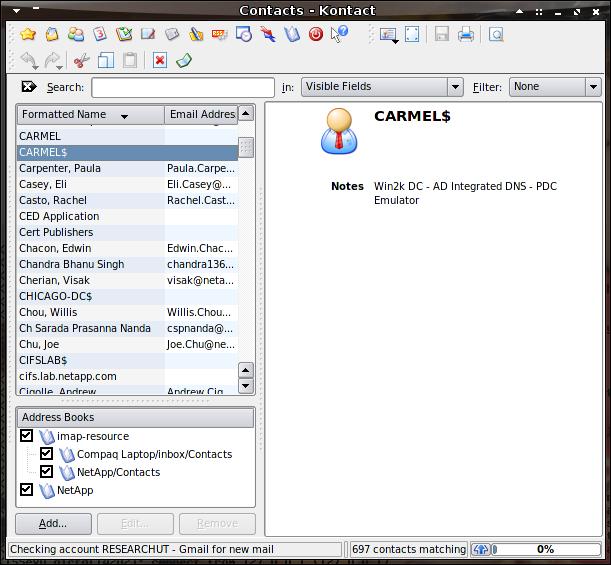This screenshot has height=565, width=611.
Task: Uncheck Compaq Laptop/inbox/Contacts address book
Action: (46, 454)
